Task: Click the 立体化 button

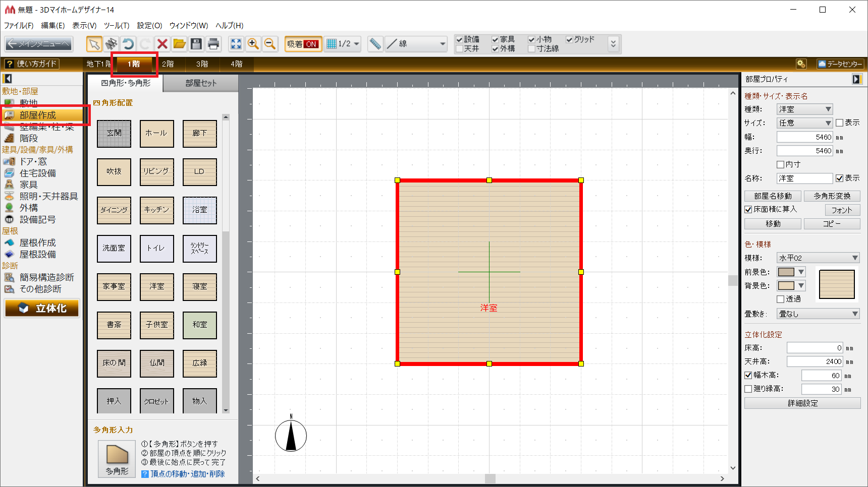Action: coord(42,308)
